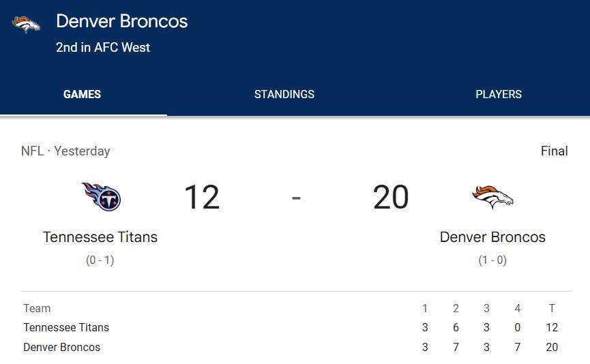590x364 pixels.
Task: Click the Broncos (1 - 0) record
Action: [x=492, y=260]
